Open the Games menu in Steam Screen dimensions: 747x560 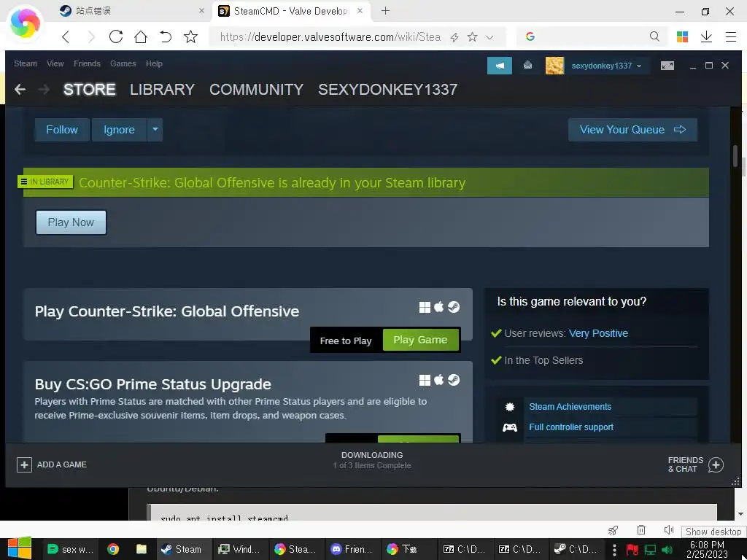point(123,63)
